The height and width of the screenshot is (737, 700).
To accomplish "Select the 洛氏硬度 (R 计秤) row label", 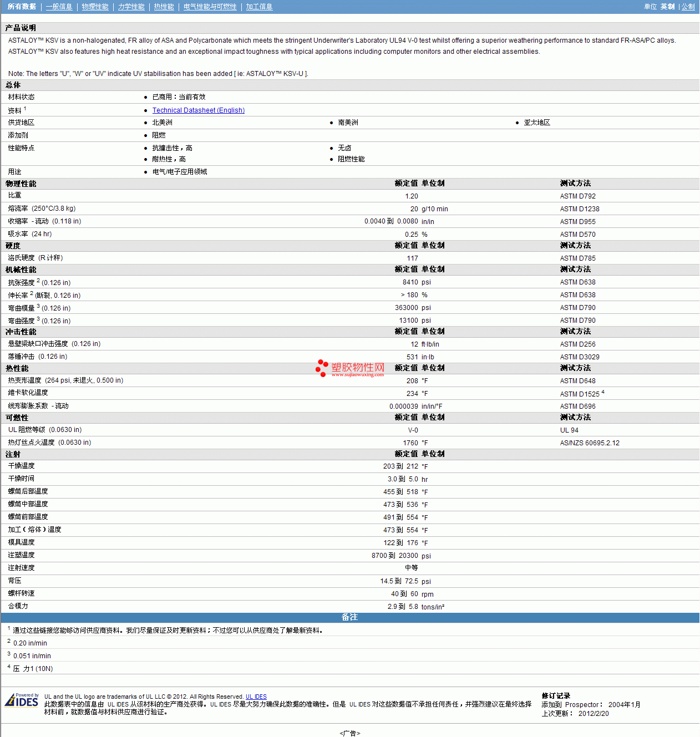I will pos(35,258).
